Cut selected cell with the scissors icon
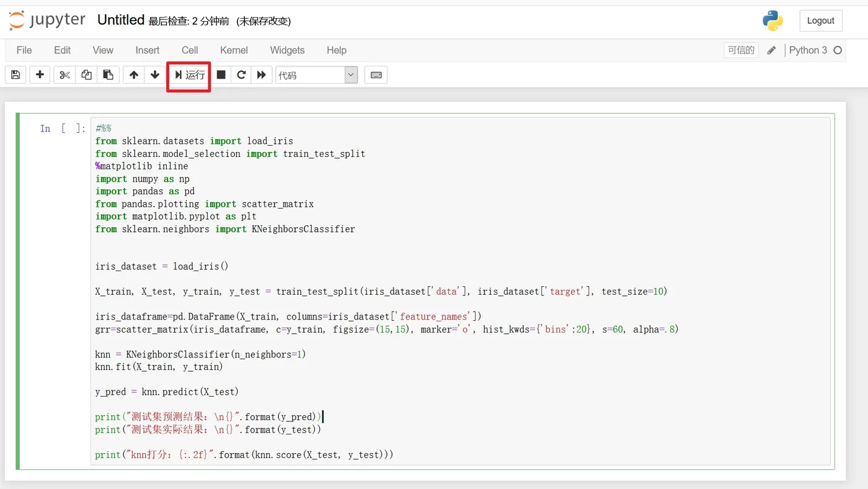Viewport: 868px width, 489px height. [x=64, y=75]
